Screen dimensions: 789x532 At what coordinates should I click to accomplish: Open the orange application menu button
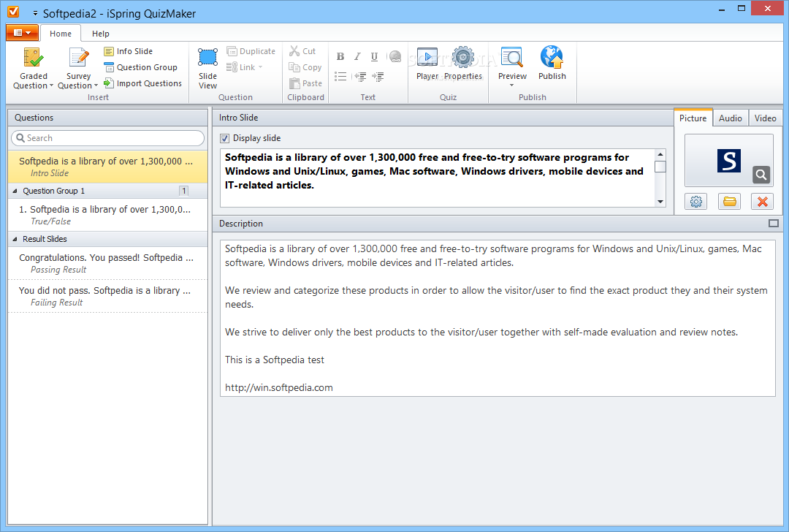tap(22, 33)
